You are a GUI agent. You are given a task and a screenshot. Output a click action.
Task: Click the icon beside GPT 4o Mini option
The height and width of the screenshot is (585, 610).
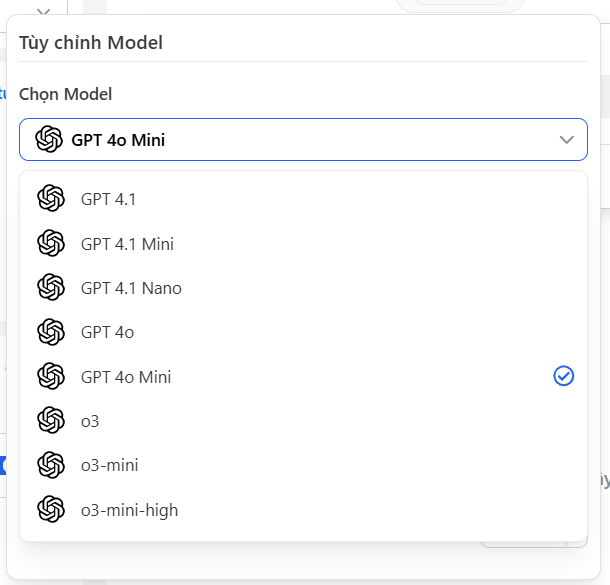pyautogui.click(x=51, y=377)
